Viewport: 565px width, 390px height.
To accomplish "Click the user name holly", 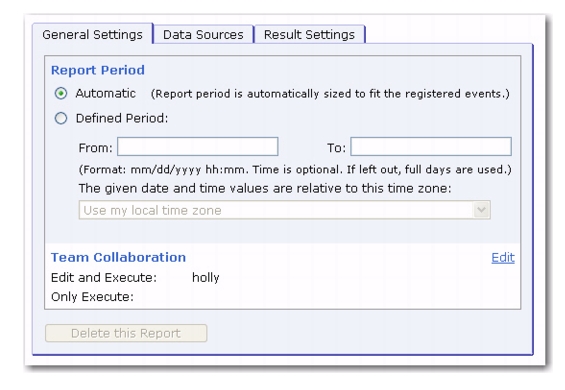I will click(206, 278).
